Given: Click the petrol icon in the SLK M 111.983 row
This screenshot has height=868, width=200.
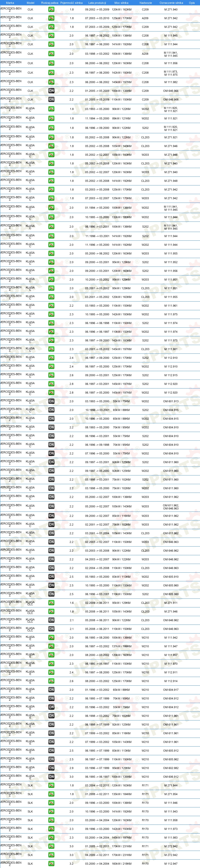Looking at the screenshot, I should coord(51,838).
